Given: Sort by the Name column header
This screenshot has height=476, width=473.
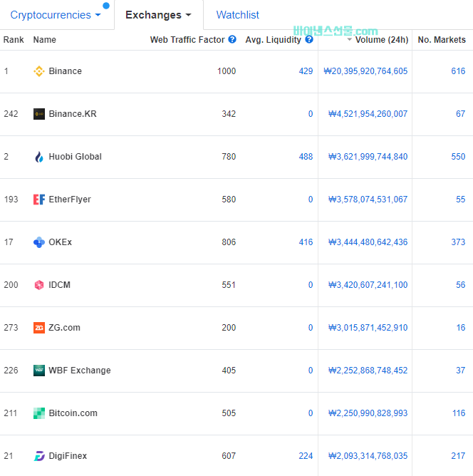Looking at the screenshot, I should tap(45, 40).
